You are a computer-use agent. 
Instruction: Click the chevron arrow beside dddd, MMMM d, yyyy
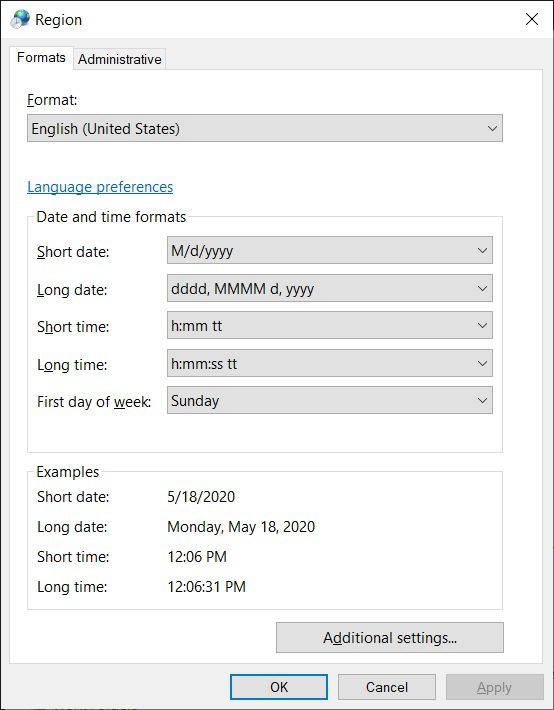pos(482,288)
